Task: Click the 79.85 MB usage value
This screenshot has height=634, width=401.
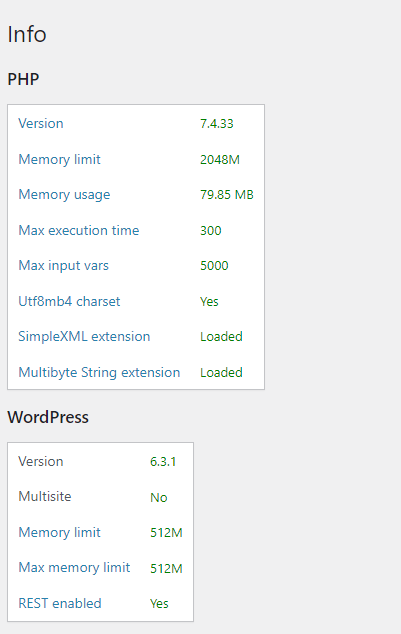Action: pyautogui.click(x=227, y=195)
